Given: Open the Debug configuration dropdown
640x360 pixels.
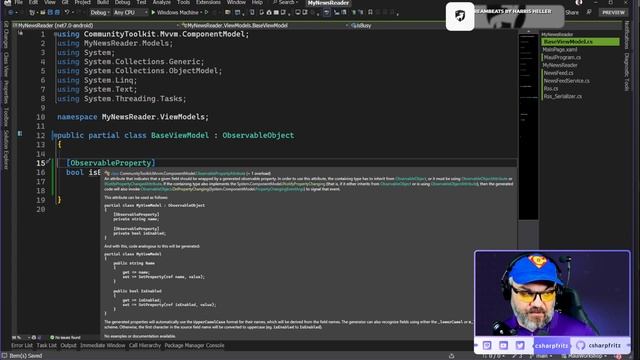Looking at the screenshot, I should 100,13.
